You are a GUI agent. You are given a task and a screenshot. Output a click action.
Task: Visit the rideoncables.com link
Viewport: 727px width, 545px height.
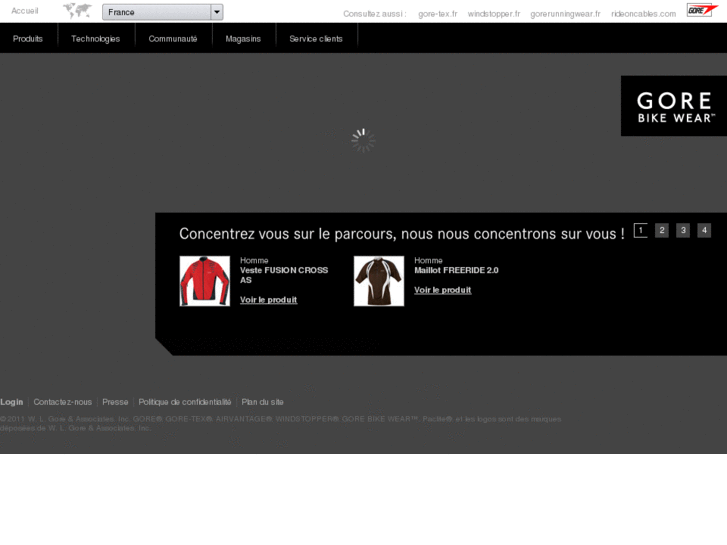point(643,14)
